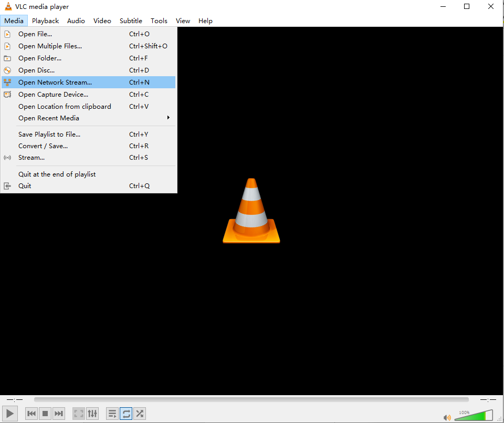Select Open Location from clipboard
Viewport: 504px width, 423px height.
point(88,107)
